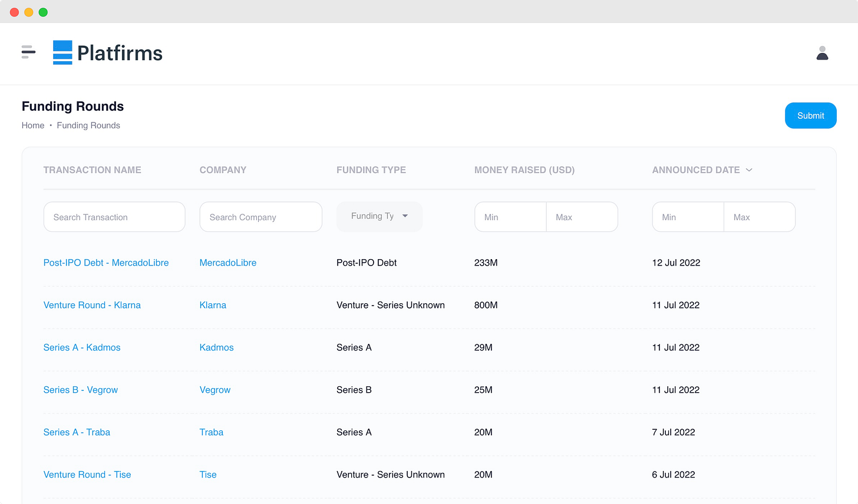Image resolution: width=858 pixels, height=504 pixels.
Task: Open Venture Round - Tise transaction
Action: click(x=87, y=475)
